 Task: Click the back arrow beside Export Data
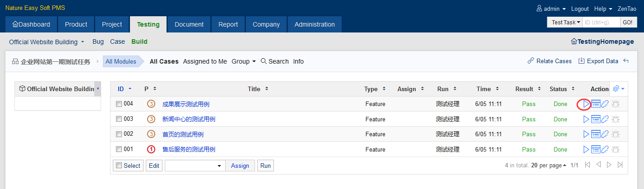pos(626,61)
